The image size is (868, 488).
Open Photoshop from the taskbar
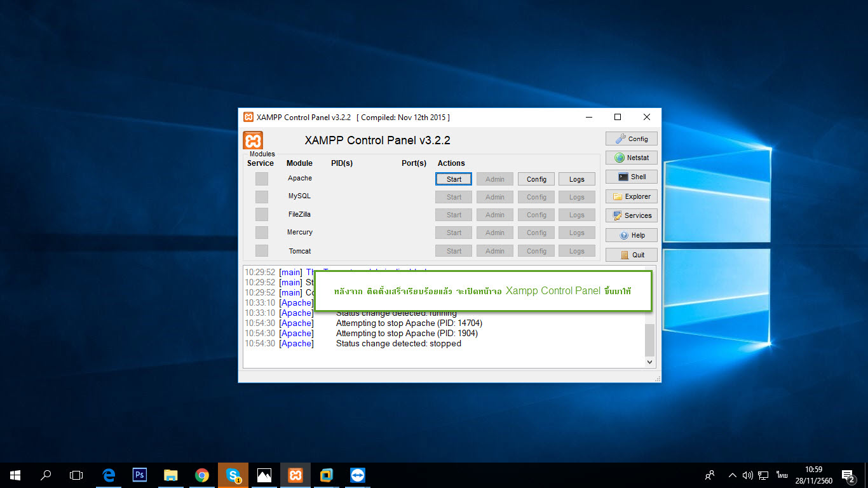140,475
